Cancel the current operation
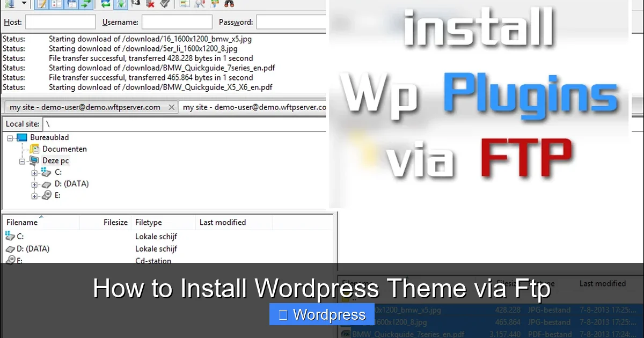 pos(136,3)
